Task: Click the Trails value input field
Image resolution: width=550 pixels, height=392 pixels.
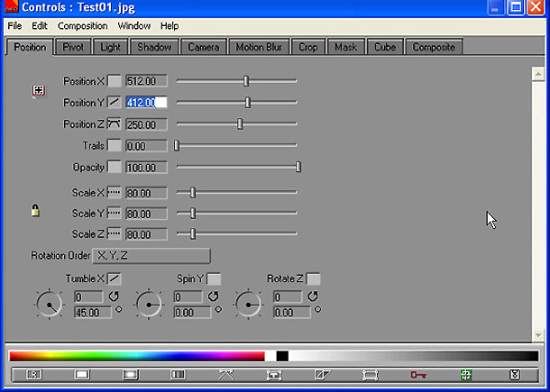Action: click(x=146, y=145)
